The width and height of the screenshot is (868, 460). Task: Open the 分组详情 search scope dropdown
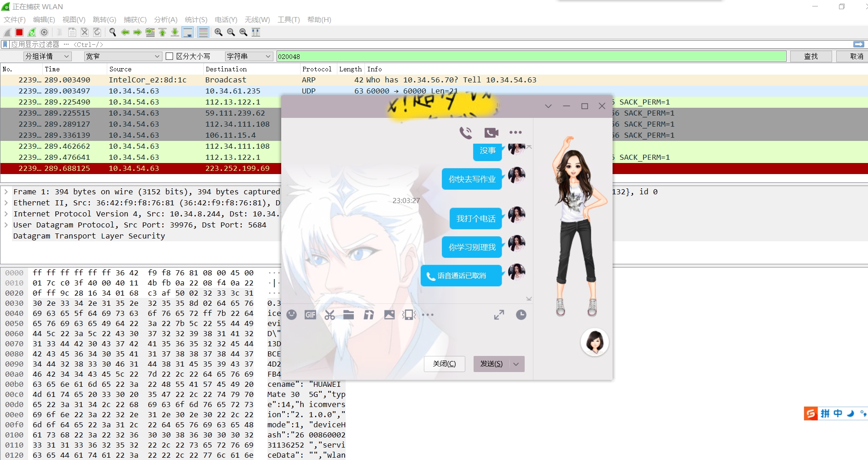pyautogui.click(x=47, y=56)
